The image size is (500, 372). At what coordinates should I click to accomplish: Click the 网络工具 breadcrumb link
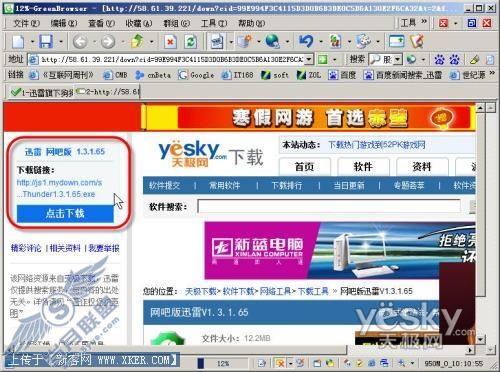[x=275, y=291]
